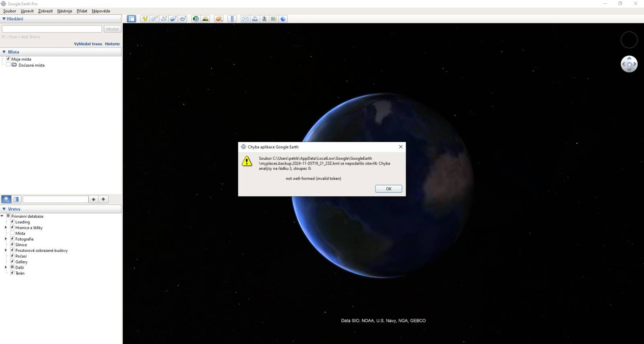The image size is (644, 344).
Task: Add a placemark with the yellow pin icon
Action: point(145,19)
